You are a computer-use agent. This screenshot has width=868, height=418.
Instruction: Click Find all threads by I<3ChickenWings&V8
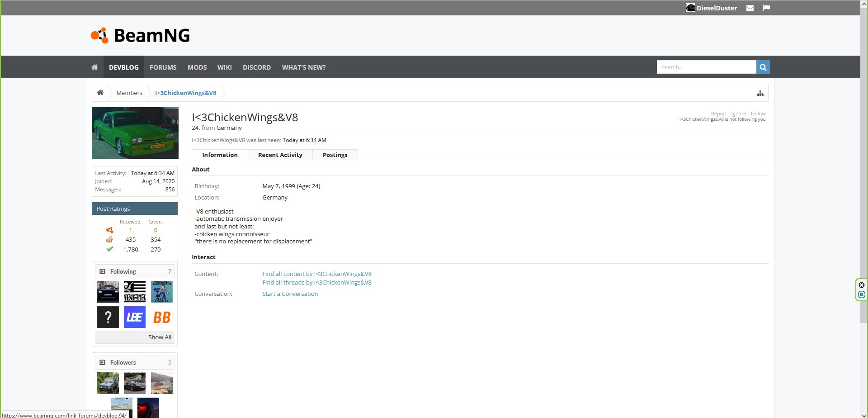(x=317, y=282)
